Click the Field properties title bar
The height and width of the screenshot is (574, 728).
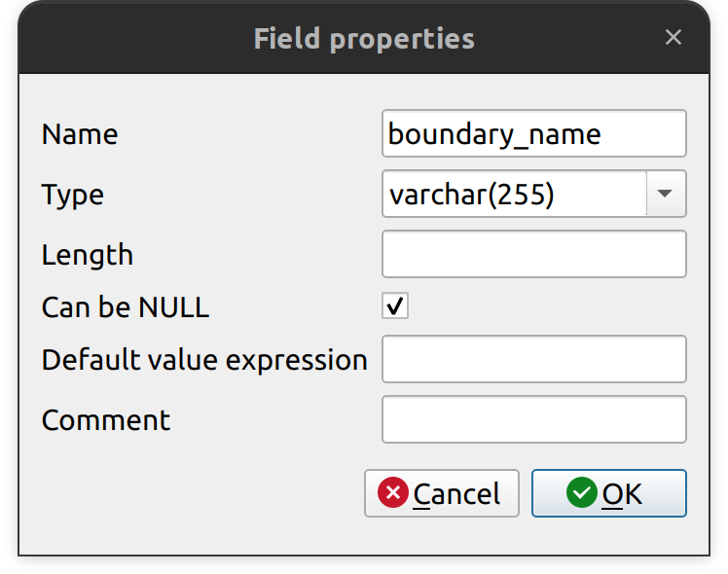click(364, 39)
